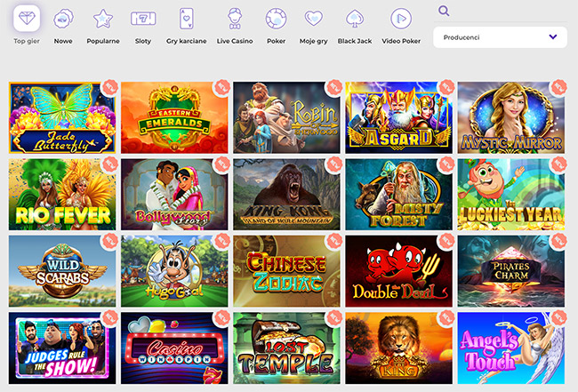Launch the Pirates Charm game
This screenshot has width=578, height=392.
coord(511,271)
